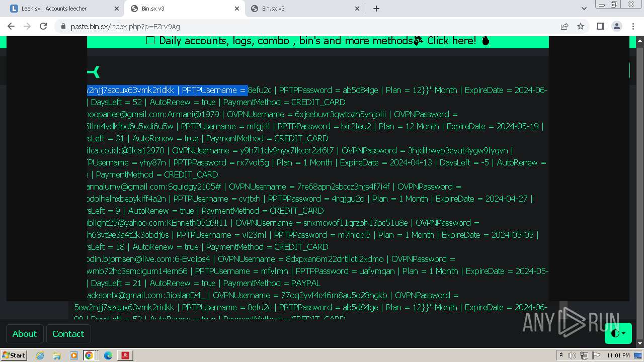View site information lock icon
Screen dimensions: 644x362
63,26
